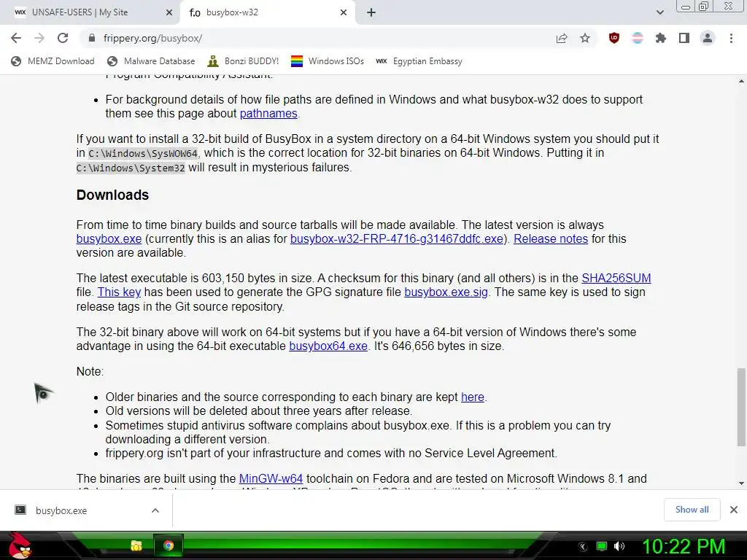Screen dimensions: 747x560
Task: Open the uBlock Origin extension
Action: [x=614, y=38]
